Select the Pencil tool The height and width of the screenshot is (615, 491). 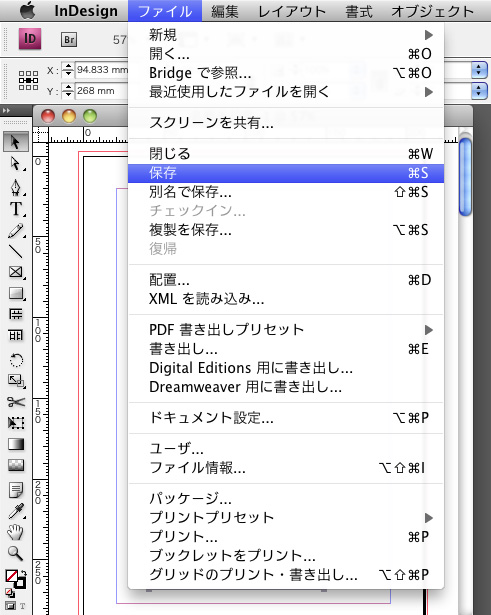pyautogui.click(x=16, y=231)
